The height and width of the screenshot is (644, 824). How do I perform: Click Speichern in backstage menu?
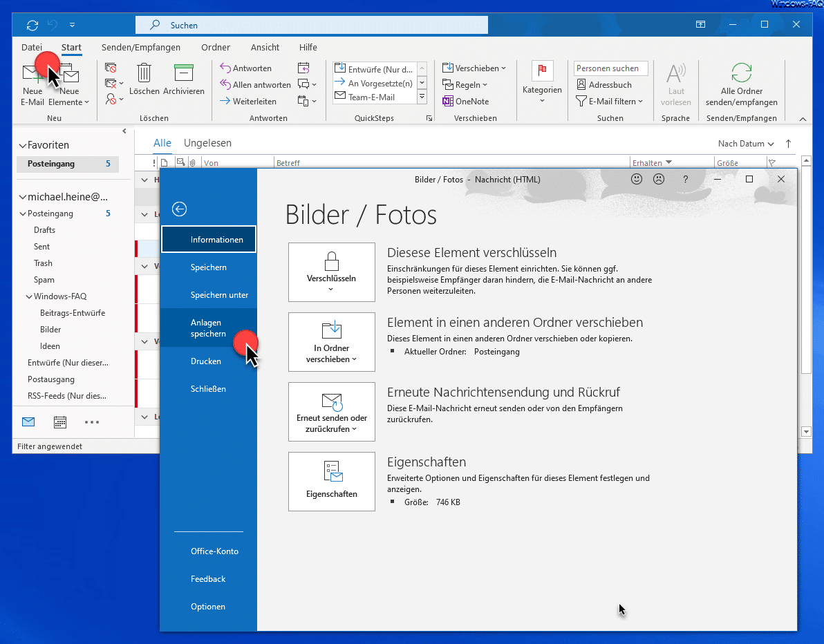pyautogui.click(x=209, y=267)
